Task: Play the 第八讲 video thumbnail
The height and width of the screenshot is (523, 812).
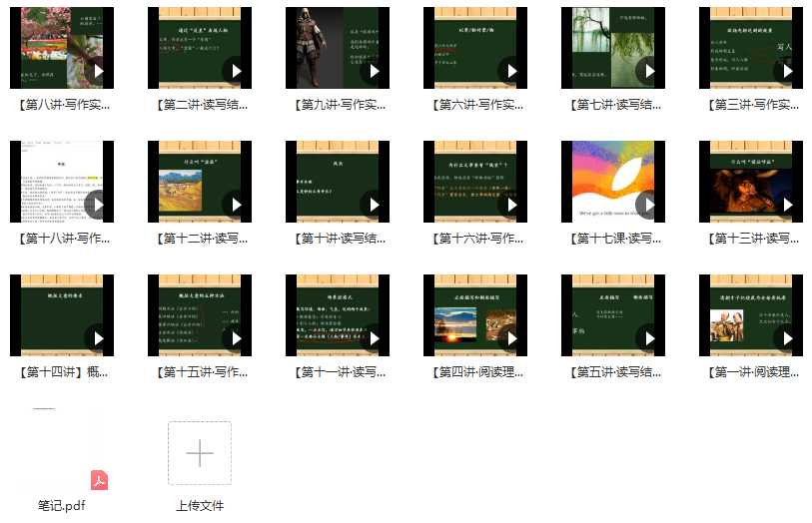Action: click(x=97, y=71)
